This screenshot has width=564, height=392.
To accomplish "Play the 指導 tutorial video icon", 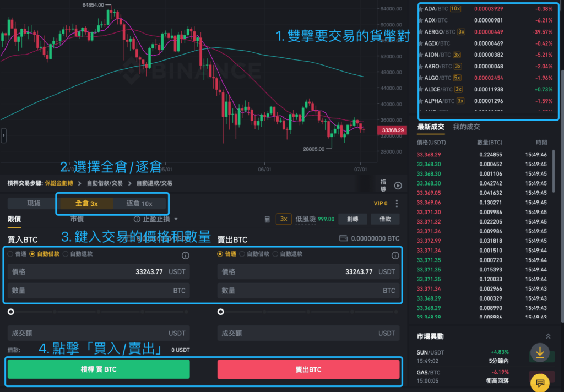I will click(x=398, y=186).
